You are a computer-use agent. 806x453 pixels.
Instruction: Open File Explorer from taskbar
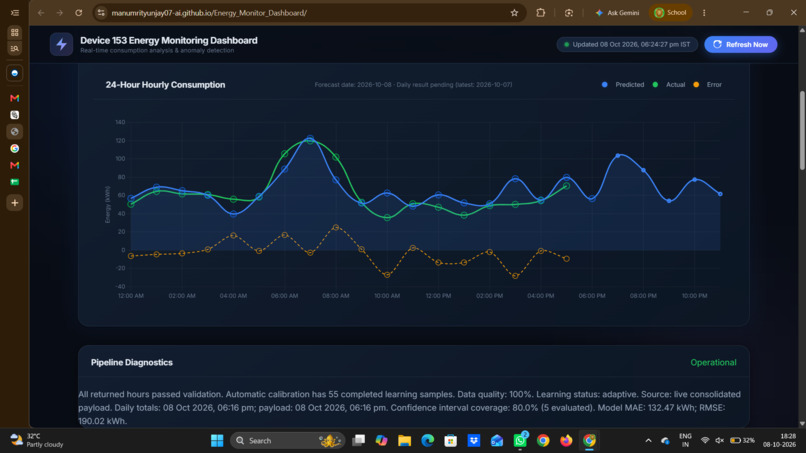click(405, 441)
